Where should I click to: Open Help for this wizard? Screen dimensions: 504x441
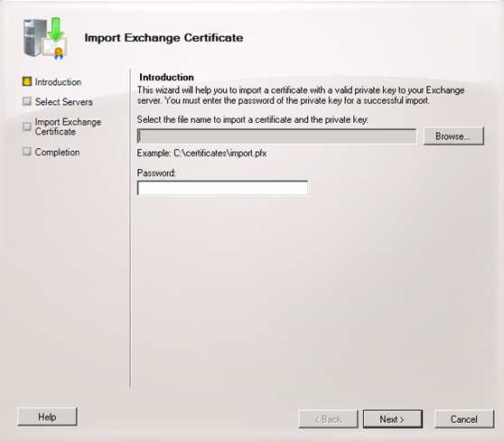click(47, 417)
